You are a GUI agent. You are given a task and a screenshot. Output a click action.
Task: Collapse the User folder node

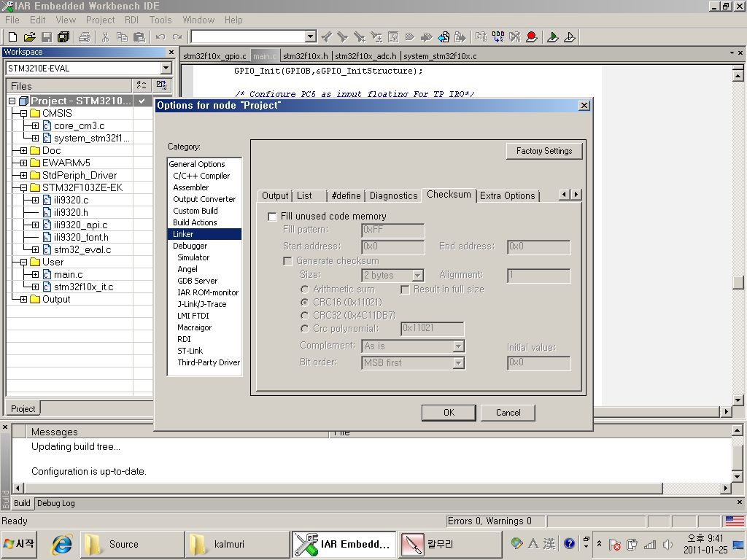[23, 262]
